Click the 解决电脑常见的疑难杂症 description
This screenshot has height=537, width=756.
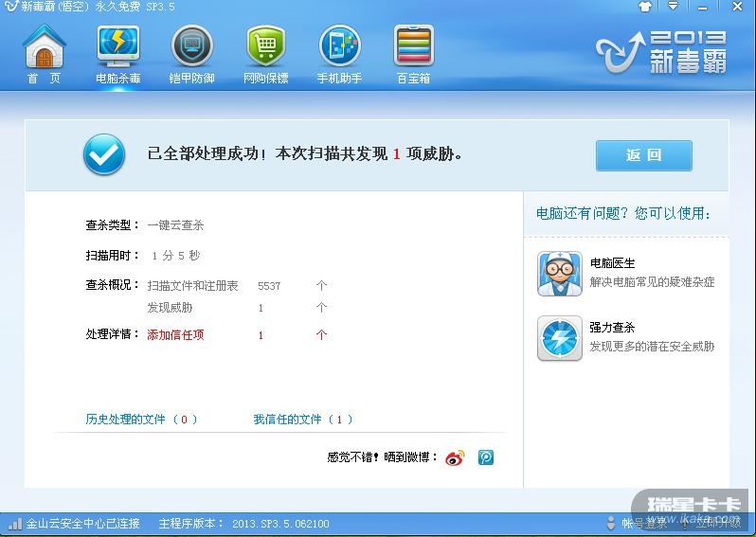(x=652, y=281)
